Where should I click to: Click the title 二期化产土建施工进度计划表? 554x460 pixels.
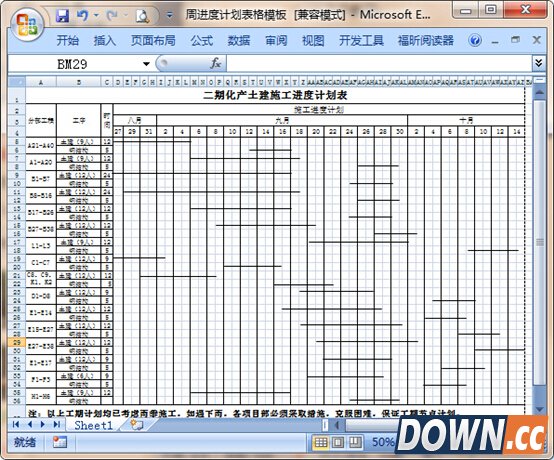[x=275, y=95]
